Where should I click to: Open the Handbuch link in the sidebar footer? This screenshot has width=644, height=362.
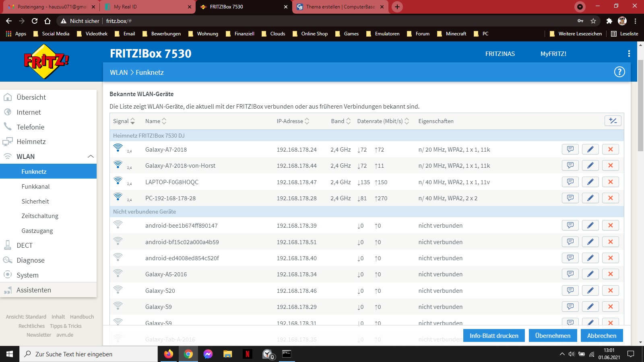(x=82, y=317)
